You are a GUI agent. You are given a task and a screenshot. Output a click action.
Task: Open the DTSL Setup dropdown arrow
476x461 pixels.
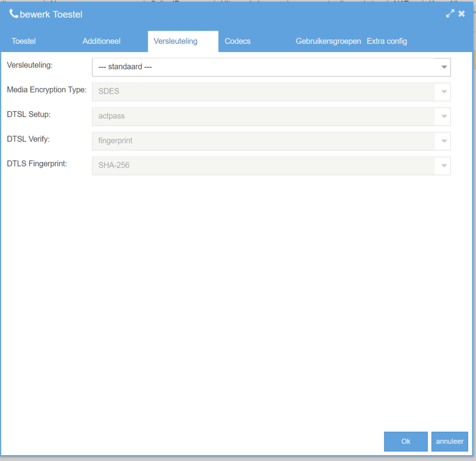[x=443, y=116]
